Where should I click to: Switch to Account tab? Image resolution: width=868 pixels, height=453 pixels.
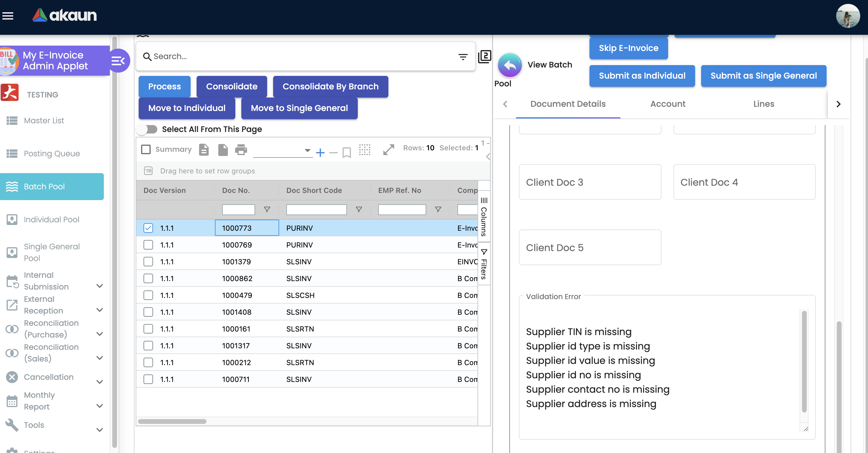[668, 104]
